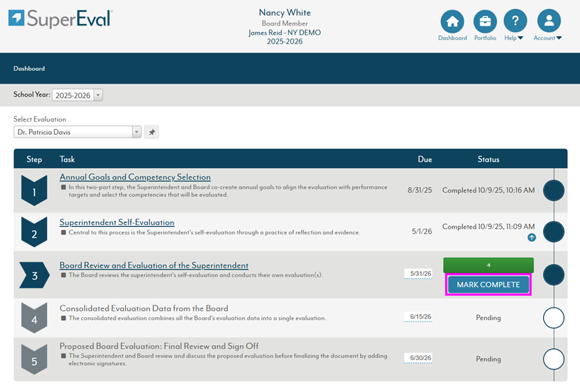580x392 pixels.
Task: Open the Help question mark menu
Action: pos(514,21)
